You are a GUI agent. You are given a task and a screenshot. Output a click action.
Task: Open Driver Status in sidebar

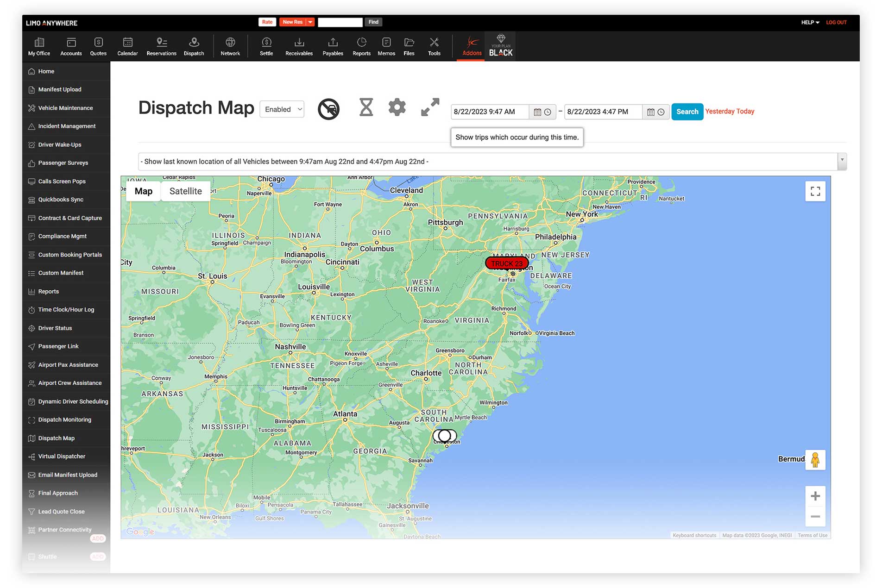pos(55,328)
